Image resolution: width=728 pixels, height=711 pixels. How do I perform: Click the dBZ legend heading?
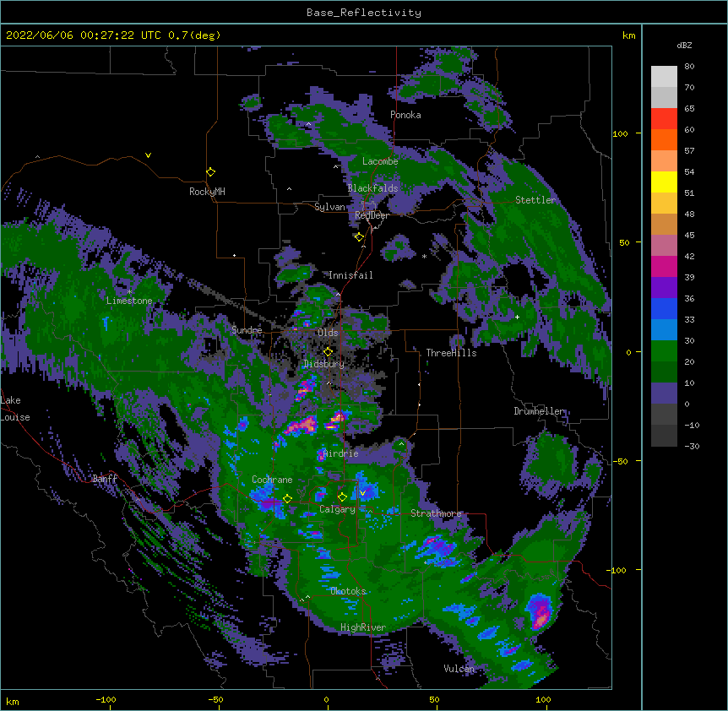[684, 46]
